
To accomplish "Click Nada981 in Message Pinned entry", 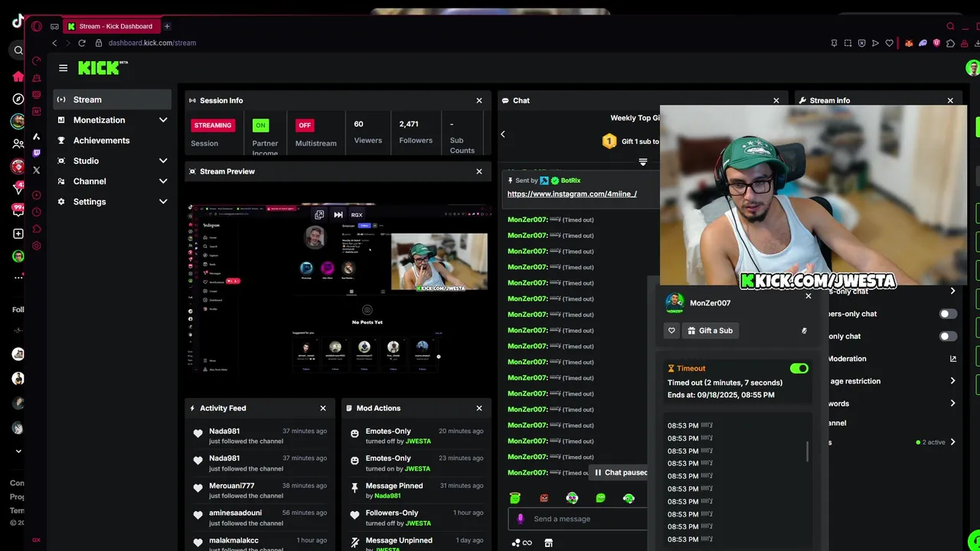I will 387,496.
